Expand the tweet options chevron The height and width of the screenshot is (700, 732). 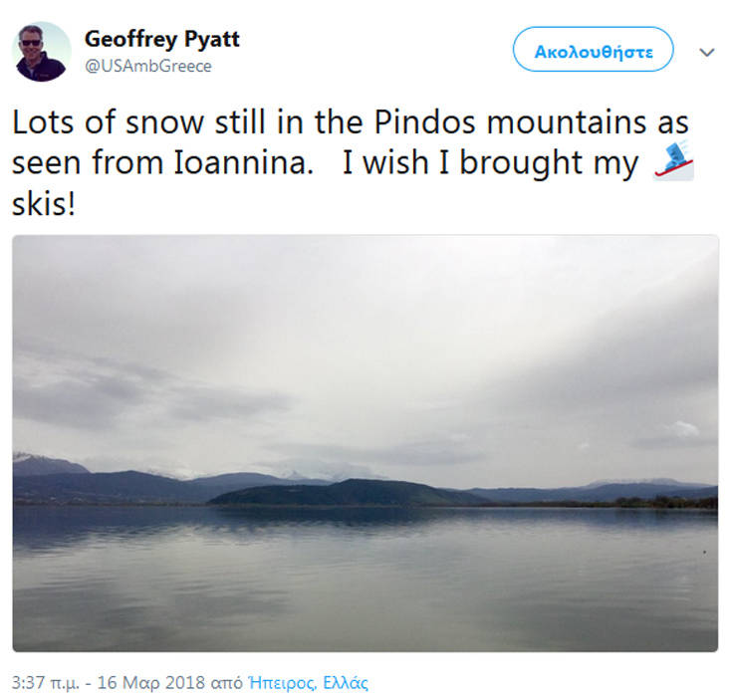[707, 53]
